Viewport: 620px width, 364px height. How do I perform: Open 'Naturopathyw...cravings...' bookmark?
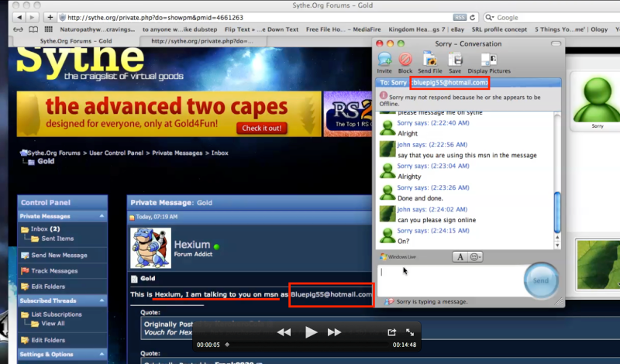pyautogui.click(x=98, y=29)
